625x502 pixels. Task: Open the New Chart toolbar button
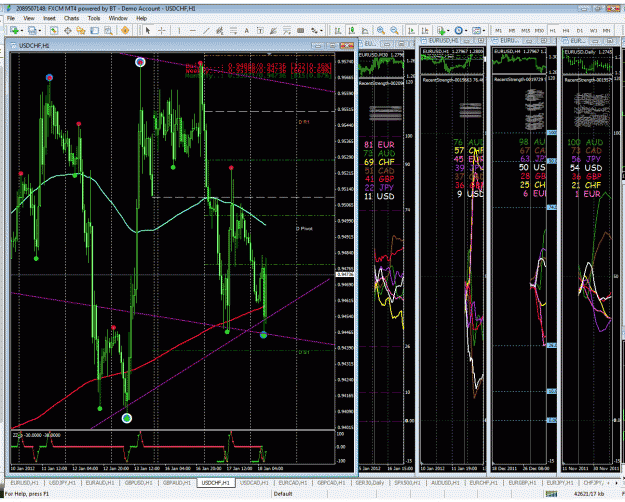tap(14, 30)
